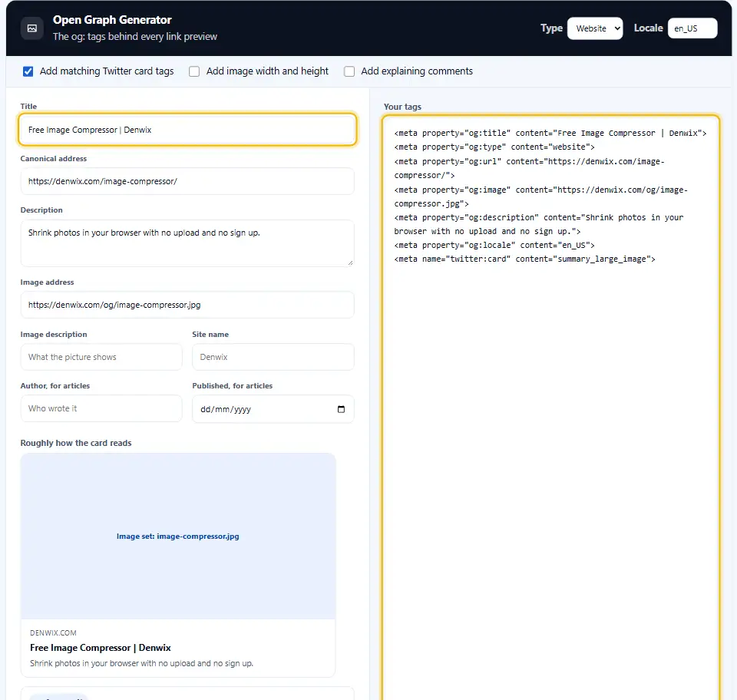Click the Site name field
This screenshot has width=737, height=700.
click(273, 357)
